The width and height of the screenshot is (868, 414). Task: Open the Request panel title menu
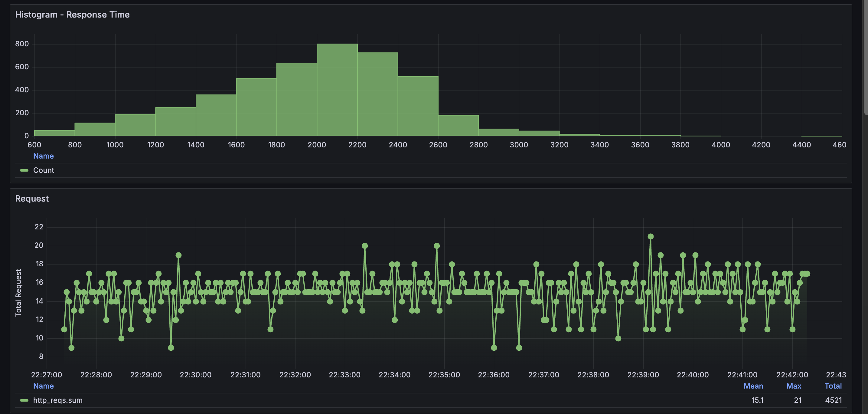32,199
